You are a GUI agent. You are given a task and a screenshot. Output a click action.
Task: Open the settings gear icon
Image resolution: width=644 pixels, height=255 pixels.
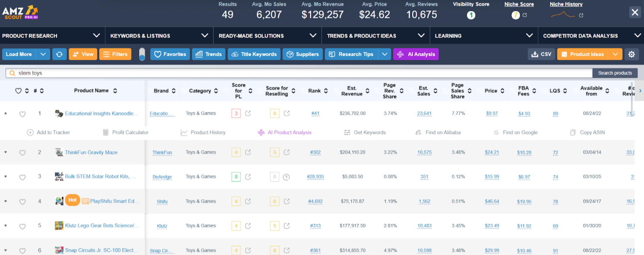point(631,54)
